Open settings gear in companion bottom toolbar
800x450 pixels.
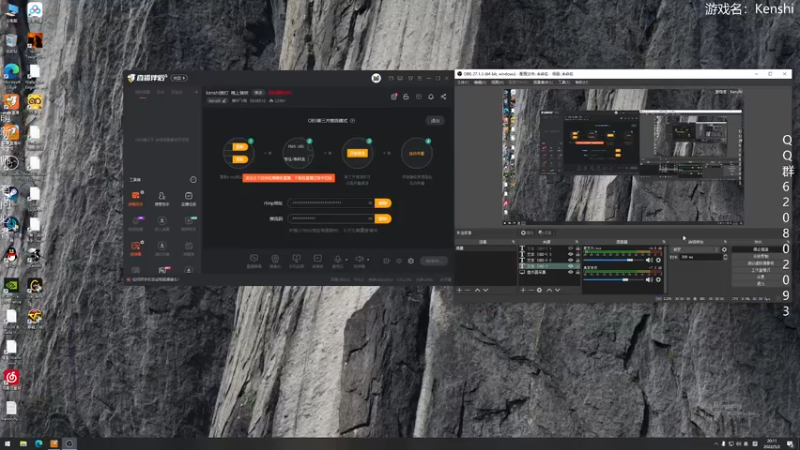[411, 261]
